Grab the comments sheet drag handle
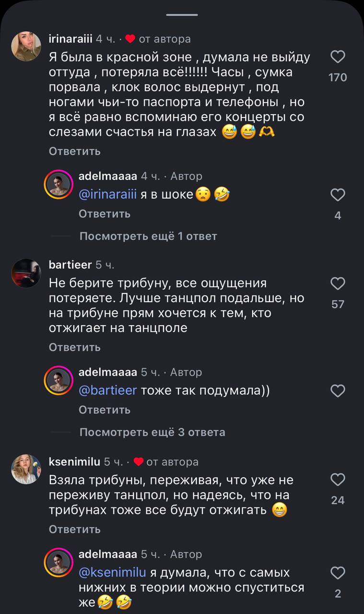Image resolution: width=364 pixels, height=614 pixels. [x=182, y=15]
